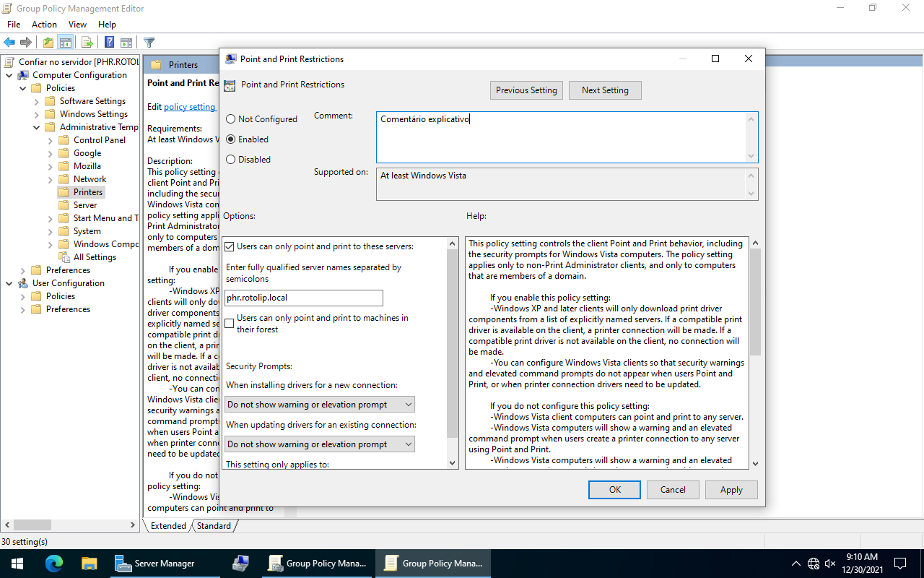
Task: Click the Up One Level folder icon
Action: point(48,43)
